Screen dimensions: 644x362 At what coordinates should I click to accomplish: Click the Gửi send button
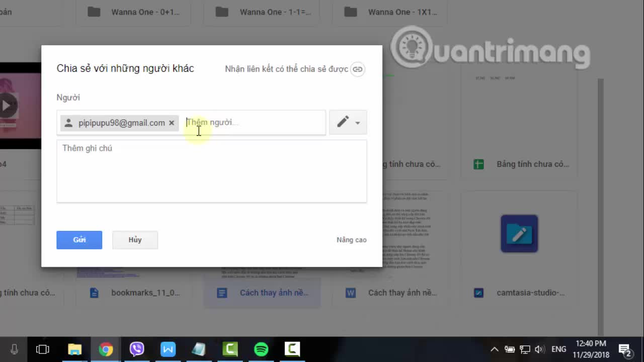79,240
